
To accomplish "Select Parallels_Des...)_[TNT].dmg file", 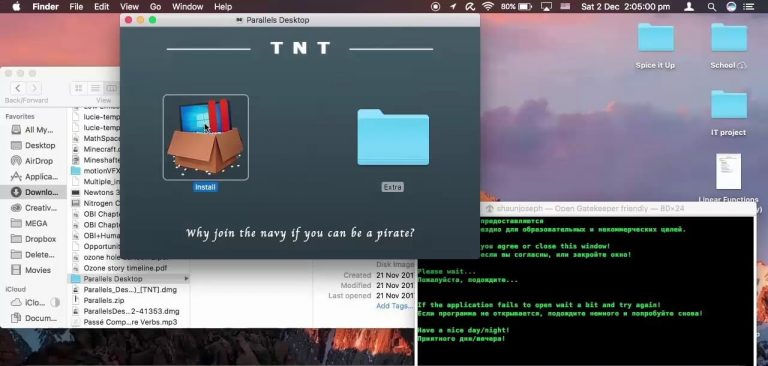I will click(x=128, y=290).
